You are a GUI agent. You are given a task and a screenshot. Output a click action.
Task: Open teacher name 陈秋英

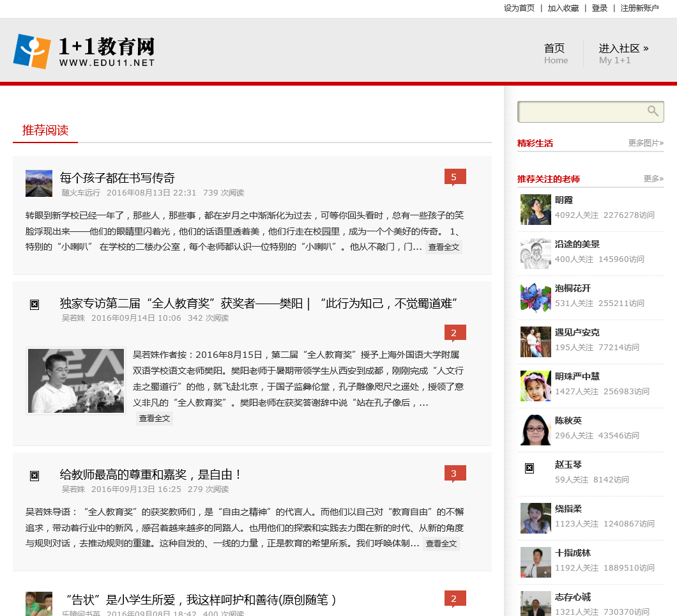click(x=568, y=420)
